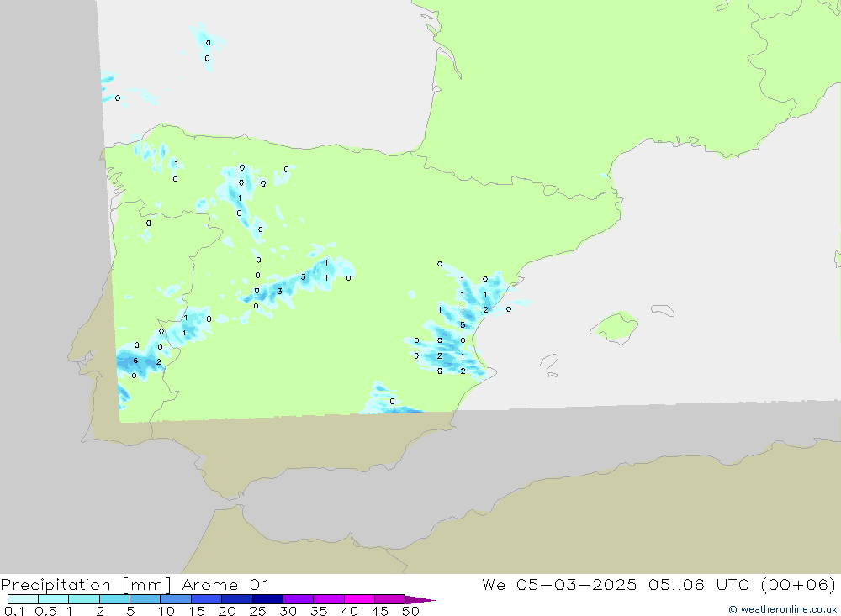
Task: Click the purple arrow tip above 50 on legend
Action: coord(420,600)
